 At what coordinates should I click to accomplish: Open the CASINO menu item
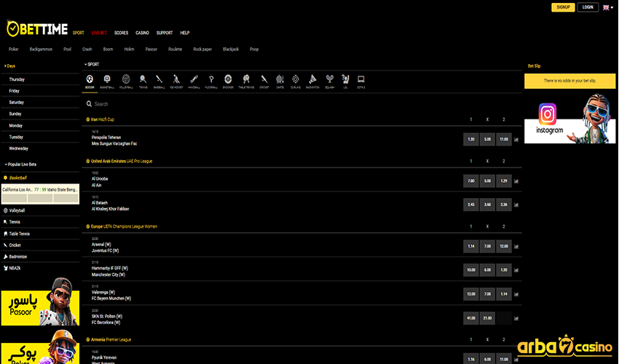[142, 33]
